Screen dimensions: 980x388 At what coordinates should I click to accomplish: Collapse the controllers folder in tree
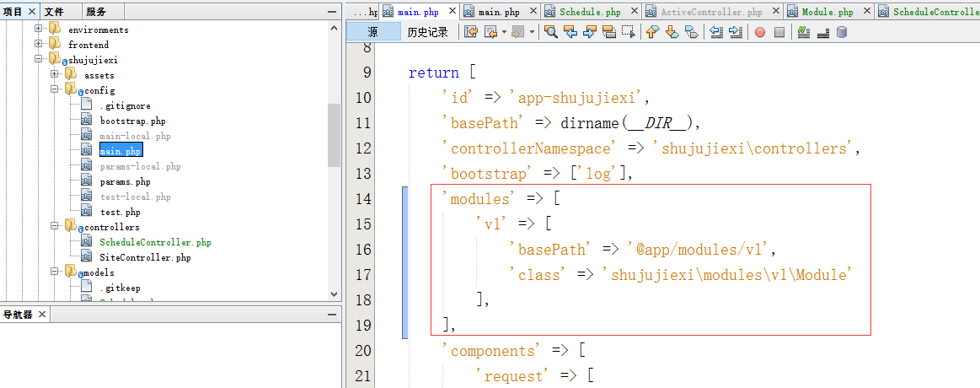[54, 227]
